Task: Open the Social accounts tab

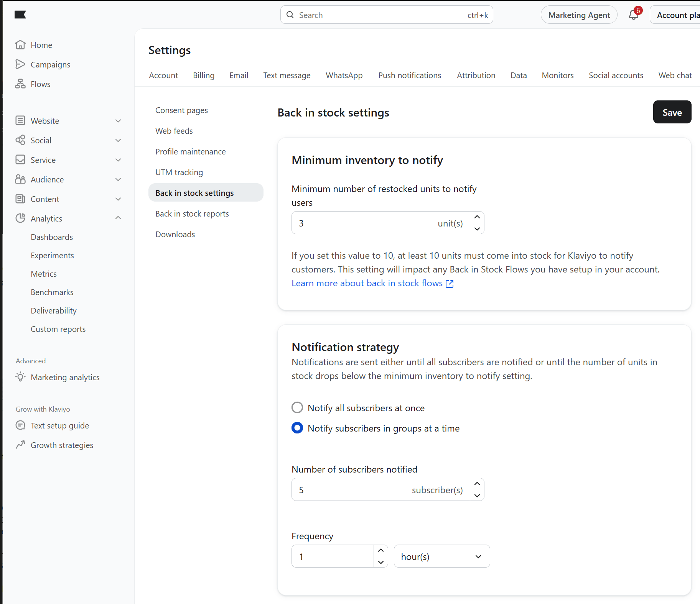Action: (616, 75)
